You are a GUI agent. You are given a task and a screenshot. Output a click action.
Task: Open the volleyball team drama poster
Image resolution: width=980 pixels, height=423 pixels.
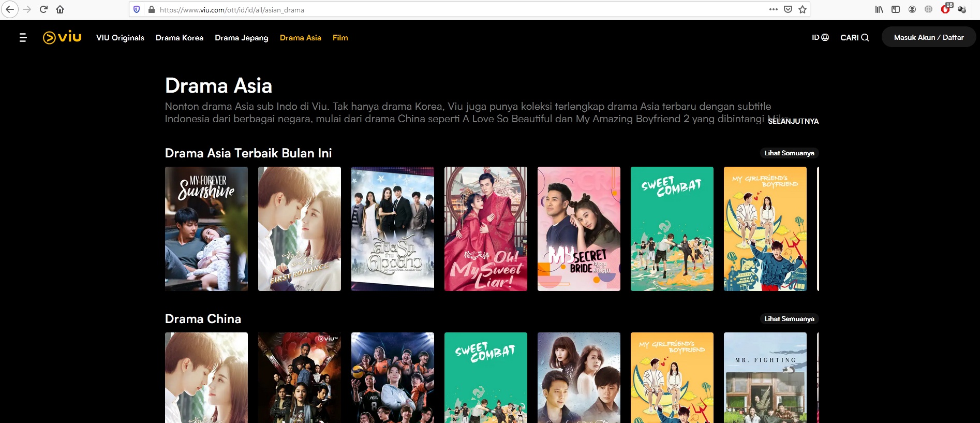(393, 378)
